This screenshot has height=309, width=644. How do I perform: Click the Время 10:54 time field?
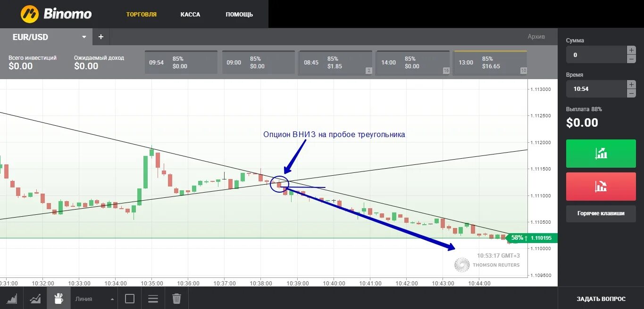(x=596, y=89)
